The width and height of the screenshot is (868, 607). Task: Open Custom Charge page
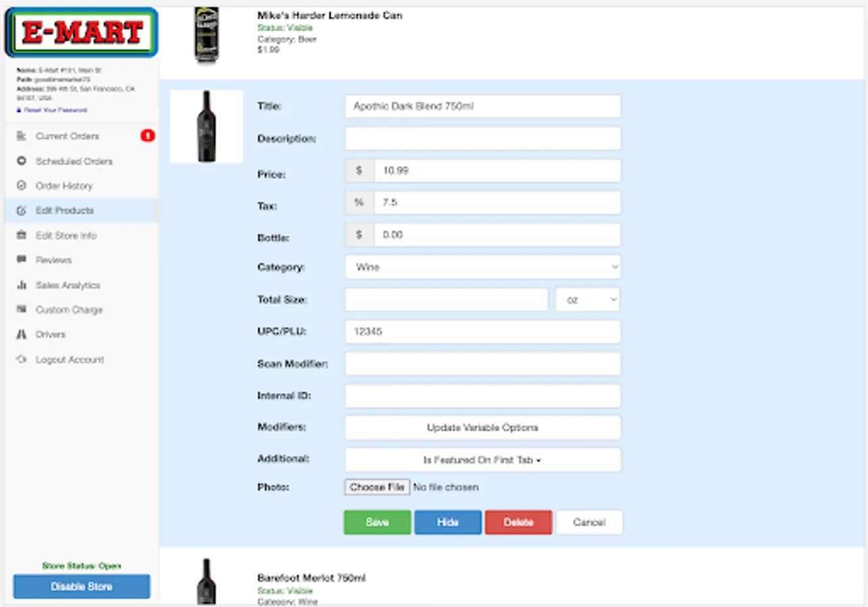point(69,310)
